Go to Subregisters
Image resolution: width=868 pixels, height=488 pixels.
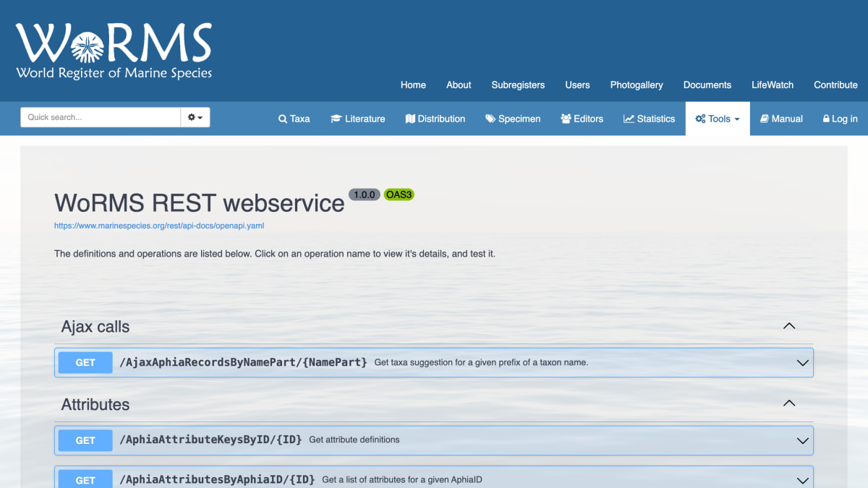tap(518, 85)
